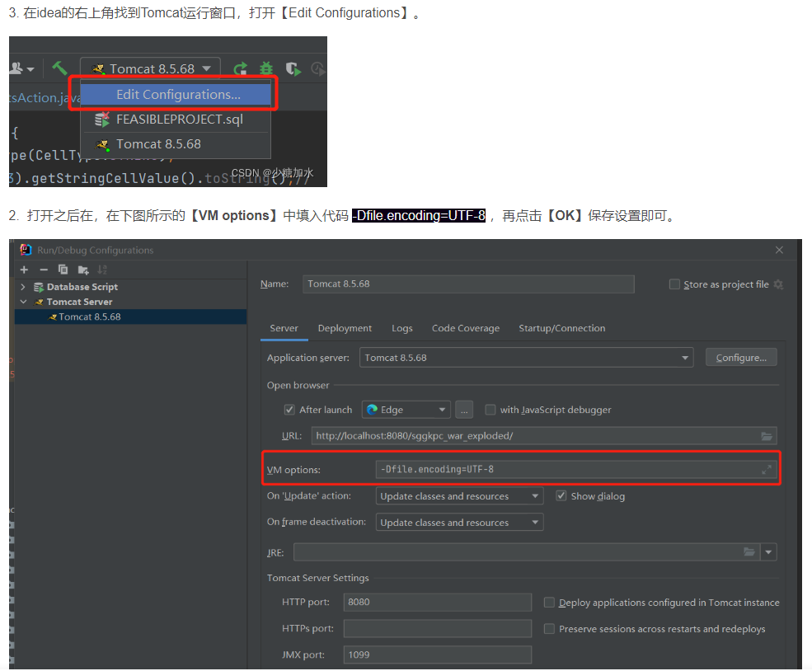The image size is (812, 671).
Task: Click Add New Configuration plus icon
Action: click(24, 270)
